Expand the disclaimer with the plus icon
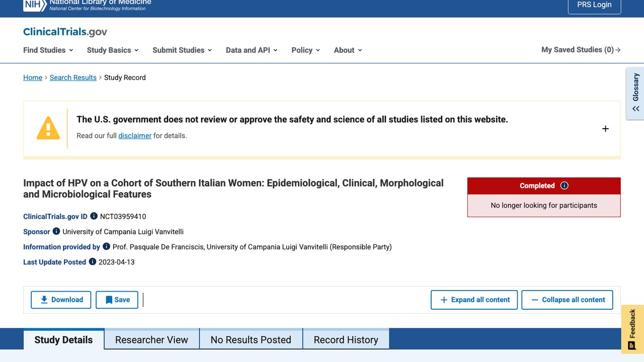This screenshot has width=644, height=362. (605, 129)
